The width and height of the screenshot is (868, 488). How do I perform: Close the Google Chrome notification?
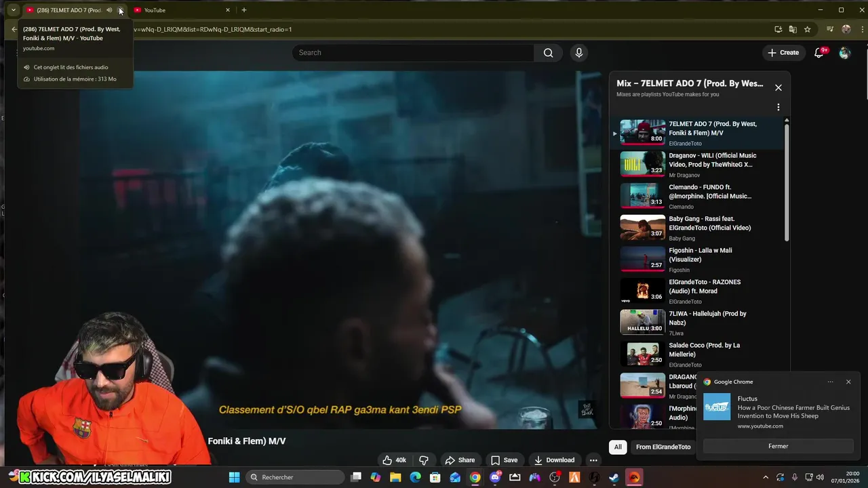click(x=848, y=382)
